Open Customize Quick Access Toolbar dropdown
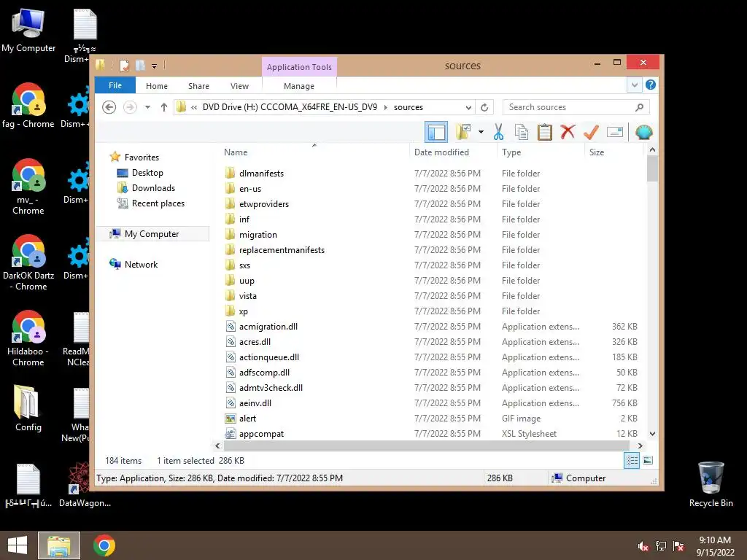The height and width of the screenshot is (560, 747). click(155, 66)
